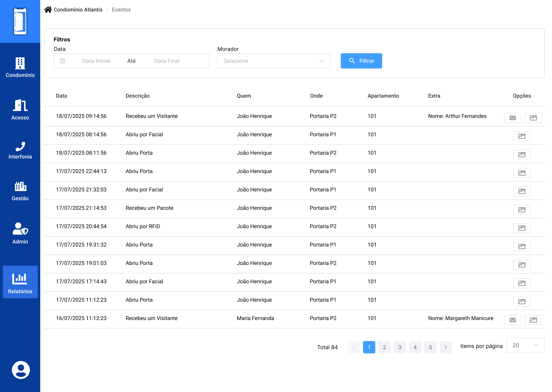Click the home icon in breadcrumb
Image resolution: width=552 pixels, height=392 pixels.
48,10
